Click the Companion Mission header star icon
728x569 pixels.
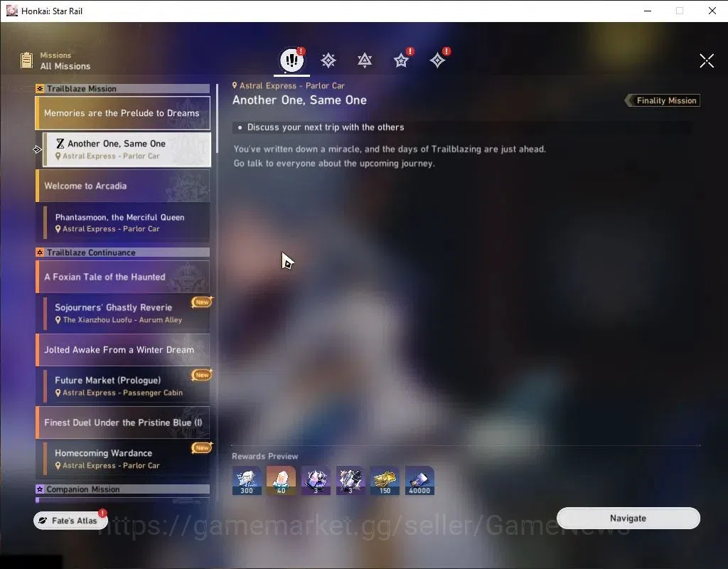[40, 489]
